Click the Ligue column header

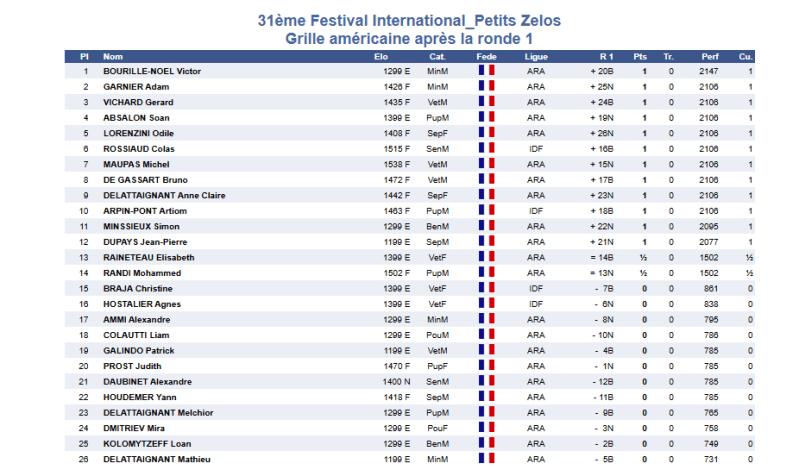click(536, 57)
